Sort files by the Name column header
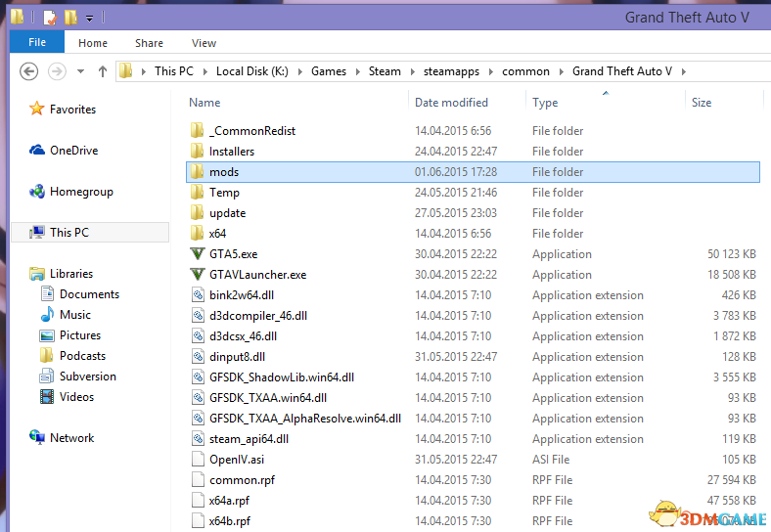The width and height of the screenshot is (771, 532). [204, 103]
